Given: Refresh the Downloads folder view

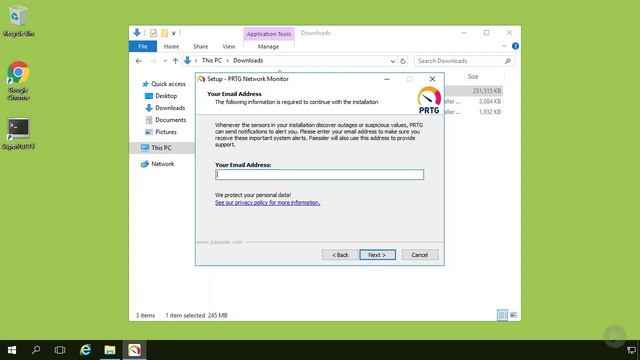Looking at the screenshot, I should (403, 61).
